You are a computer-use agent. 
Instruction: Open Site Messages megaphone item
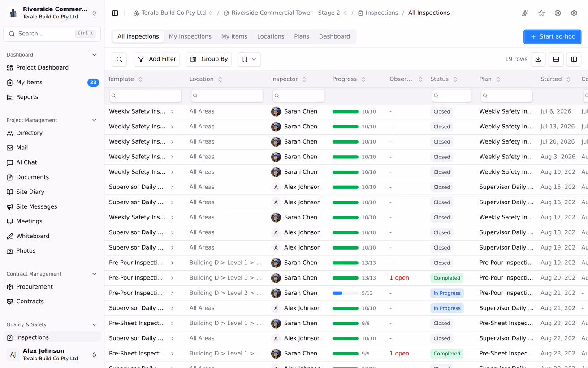click(52, 206)
